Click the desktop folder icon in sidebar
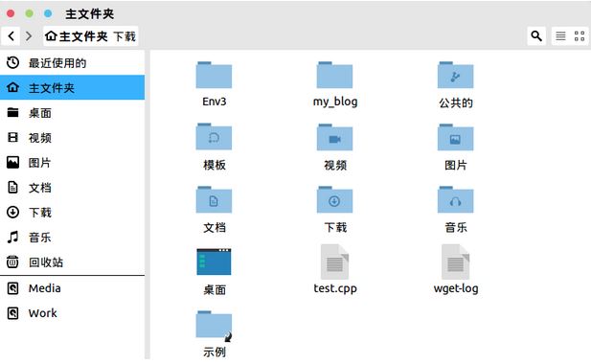 pos(12,112)
